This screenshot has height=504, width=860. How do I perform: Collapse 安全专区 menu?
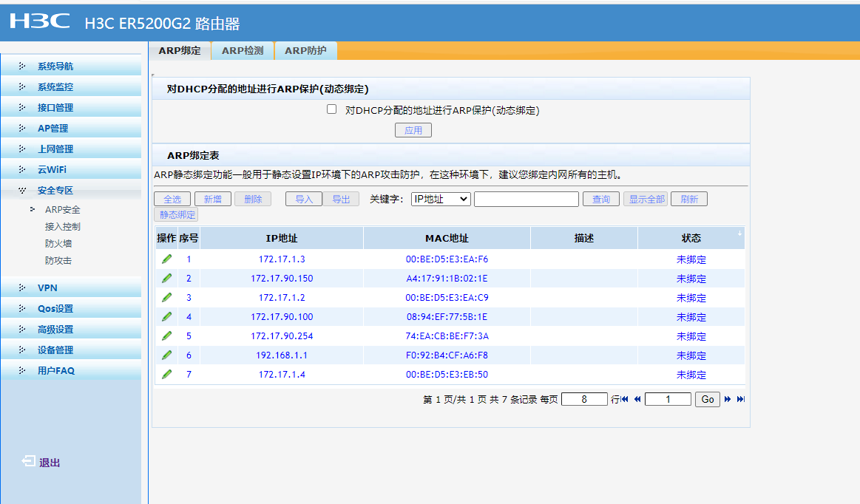click(71, 191)
